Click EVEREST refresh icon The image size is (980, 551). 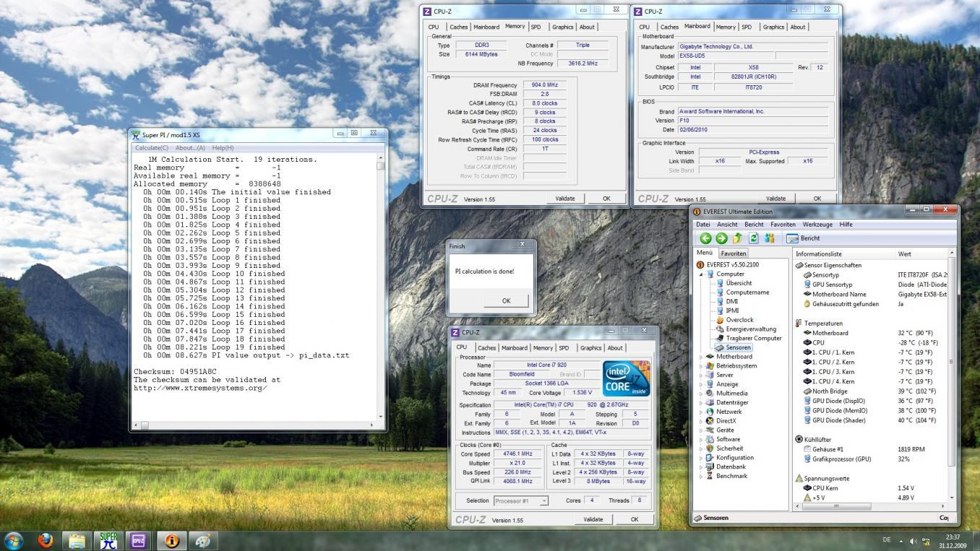(x=754, y=238)
